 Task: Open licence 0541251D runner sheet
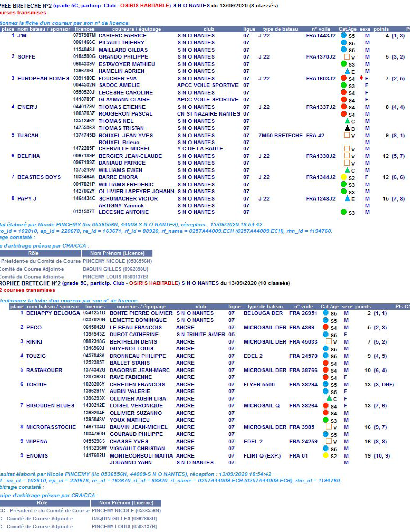coord(94,313)
